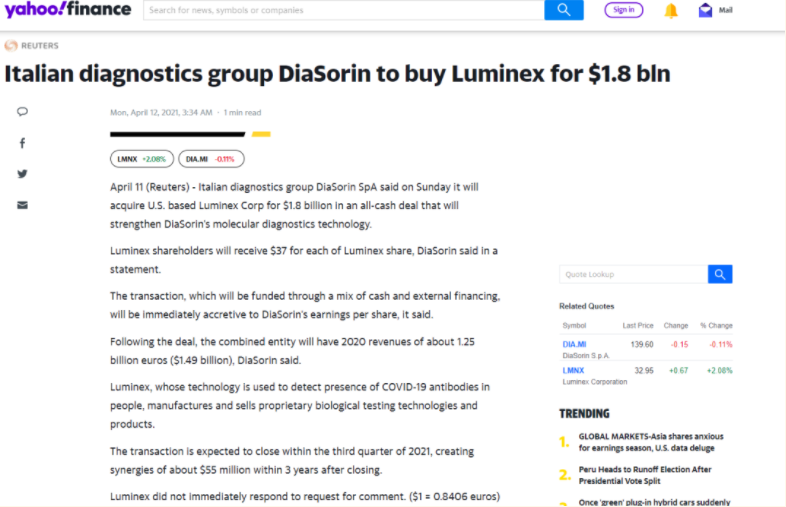Focus the Quote Lookup field
The height and width of the screenshot is (507, 786).
[634, 274]
